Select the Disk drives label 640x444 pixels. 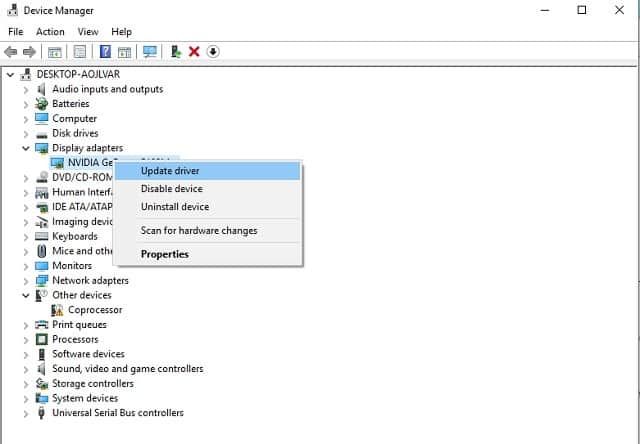coord(75,133)
